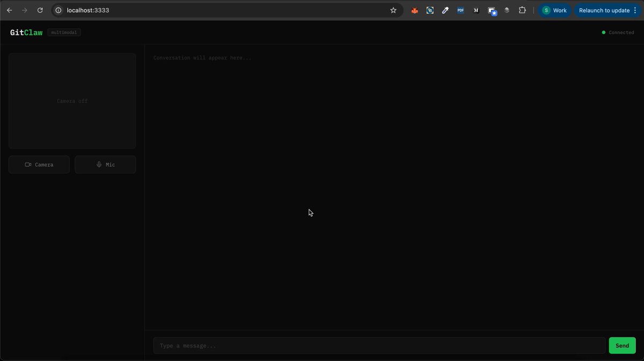Bookmark the page with the star icon
This screenshot has height=361, width=644.
pyautogui.click(x=393, y=10)
